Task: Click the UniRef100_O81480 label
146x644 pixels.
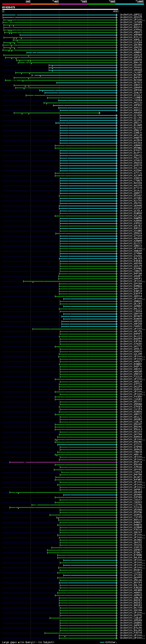Action: point(131,65)
